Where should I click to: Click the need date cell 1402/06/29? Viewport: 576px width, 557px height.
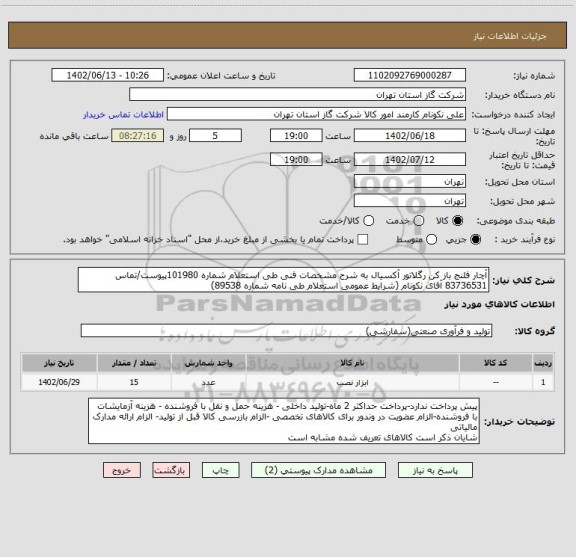(x=59, y=382)
